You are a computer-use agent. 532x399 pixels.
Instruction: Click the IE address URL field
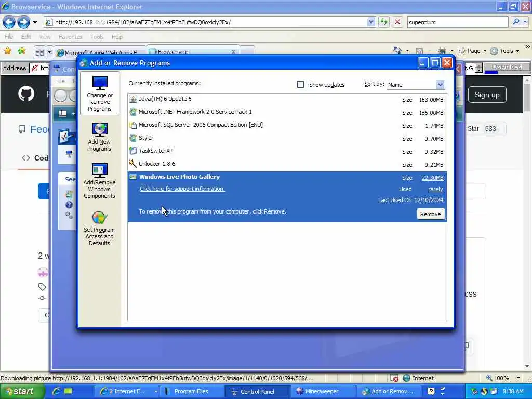[x=210, y=22]
